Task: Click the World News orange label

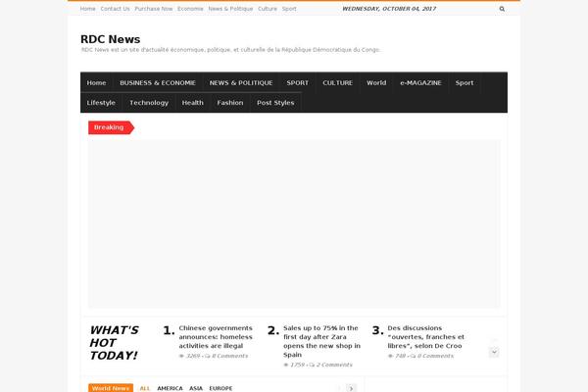Action: (111, 388)
